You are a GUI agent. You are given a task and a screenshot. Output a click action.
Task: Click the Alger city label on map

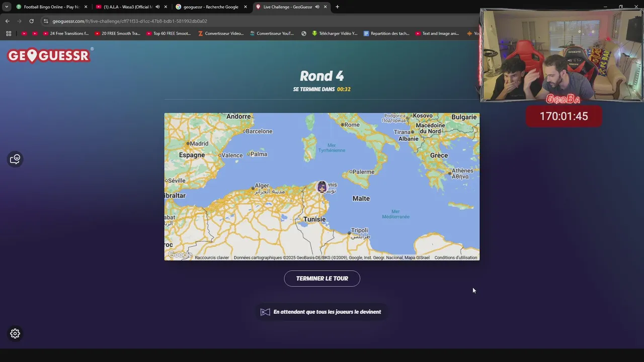coord(262,186)
